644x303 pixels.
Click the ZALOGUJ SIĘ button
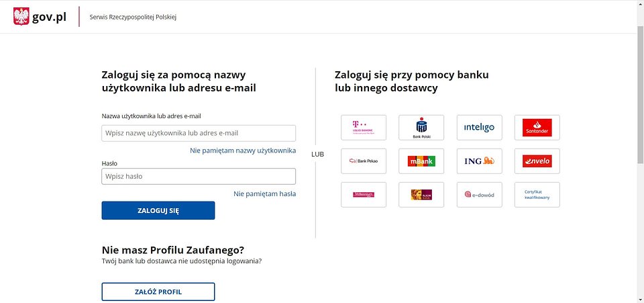pos(158,210)
